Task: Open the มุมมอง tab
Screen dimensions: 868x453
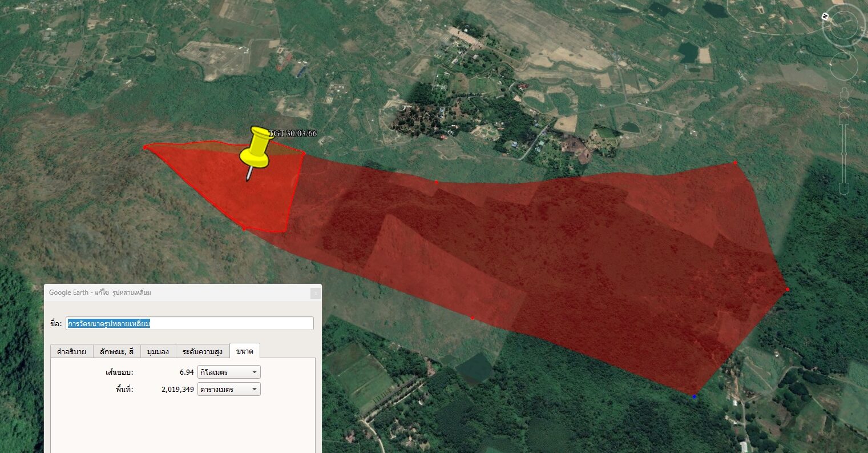Action: (158, 351)
